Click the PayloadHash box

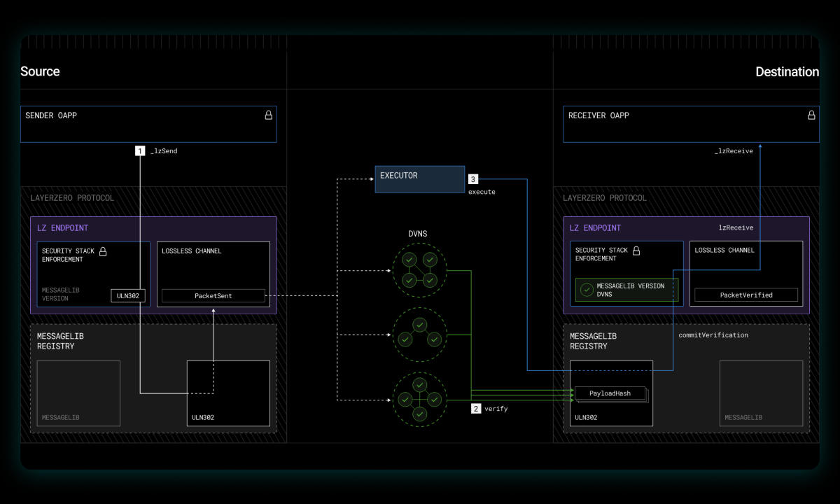[x=610, y=393]
